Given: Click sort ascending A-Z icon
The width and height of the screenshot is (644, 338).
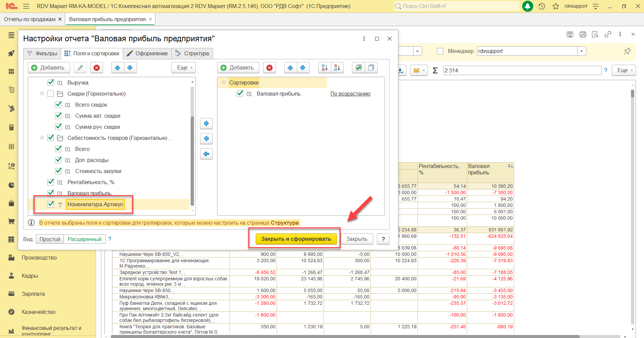Looking at the screenshot, I should pyautogui.click(x=325, y=68).
